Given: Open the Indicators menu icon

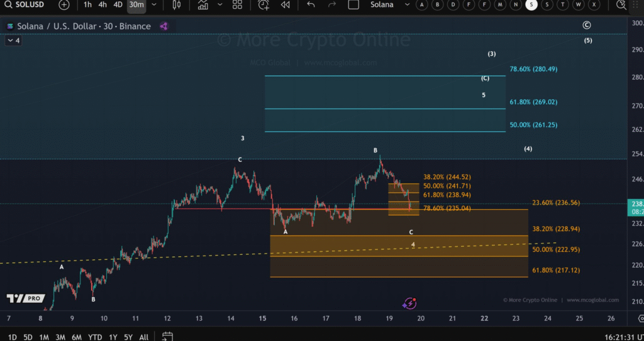Looking at the screenshot, I should 203,4.
